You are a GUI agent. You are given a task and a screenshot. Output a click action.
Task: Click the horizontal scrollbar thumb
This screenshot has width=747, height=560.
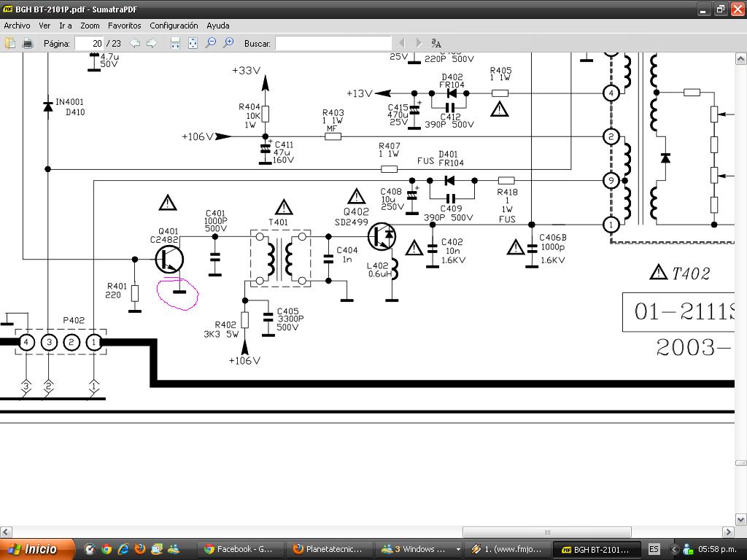(x=547, y=532)
